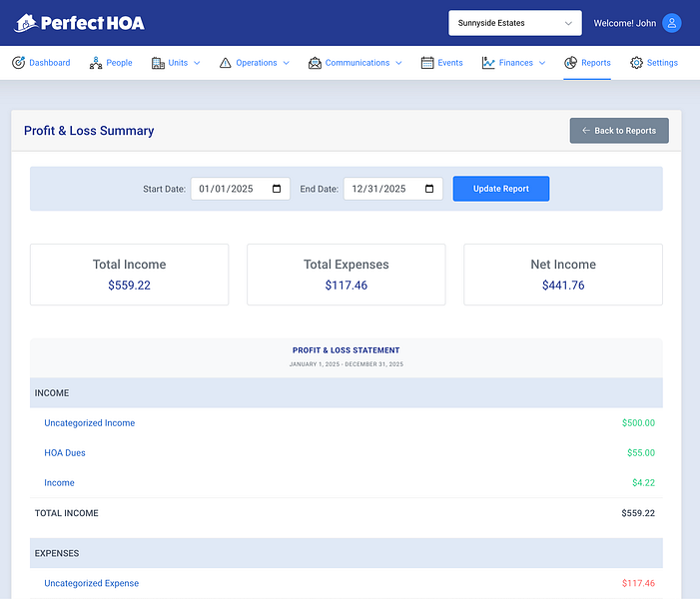Expand the Communications menu chevron

tap(398, 63)
